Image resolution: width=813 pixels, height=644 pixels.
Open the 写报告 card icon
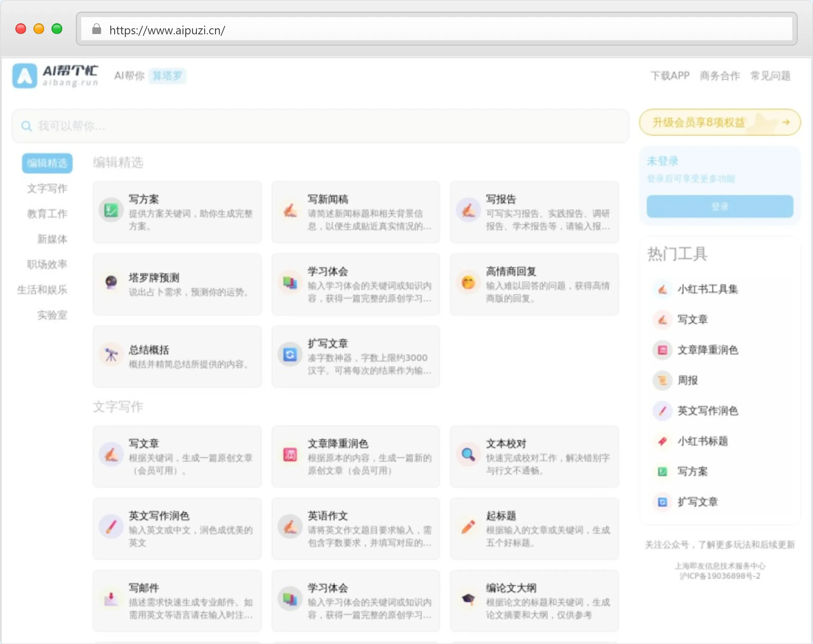click(x=468, y=210)
